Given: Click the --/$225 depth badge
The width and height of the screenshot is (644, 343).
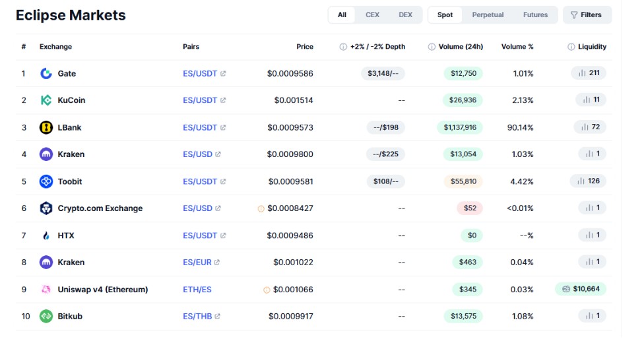Looking at the screenshot, I should tap(385, 154).
